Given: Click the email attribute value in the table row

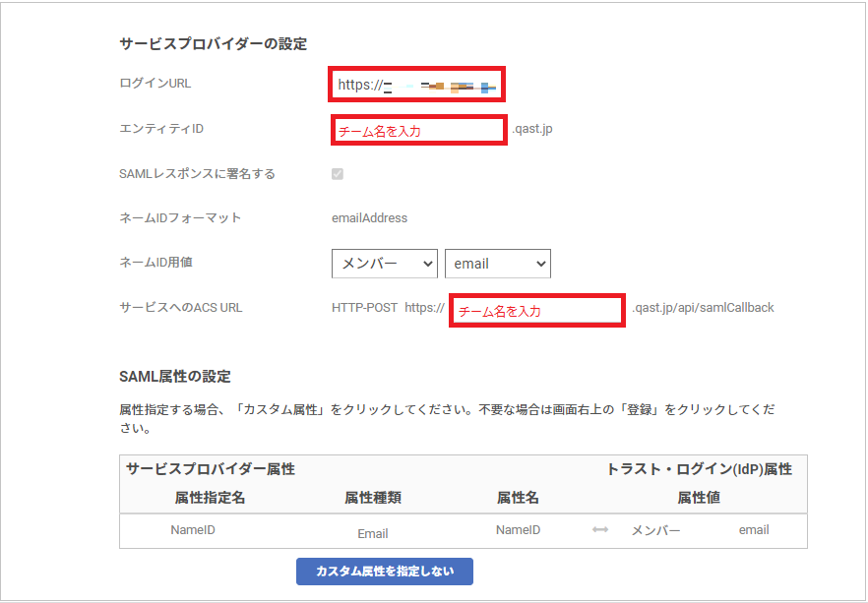Looking at the screenshot, I should [x=754, y=530].
